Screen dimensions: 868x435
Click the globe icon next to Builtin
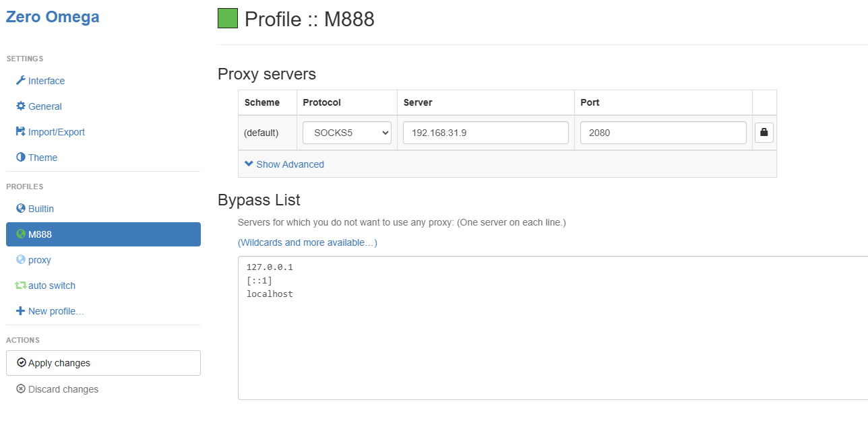(20, 209)
